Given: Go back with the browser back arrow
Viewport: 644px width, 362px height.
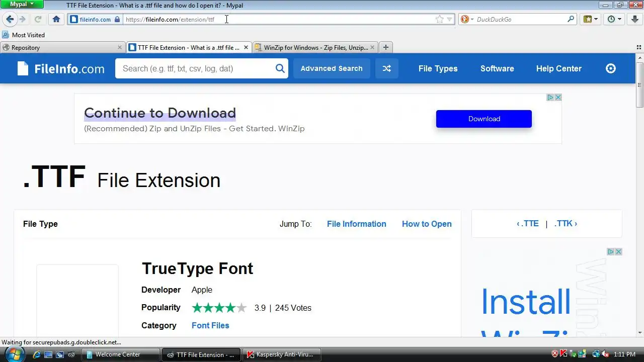Looking at the screenshot, I should point(10,19).
